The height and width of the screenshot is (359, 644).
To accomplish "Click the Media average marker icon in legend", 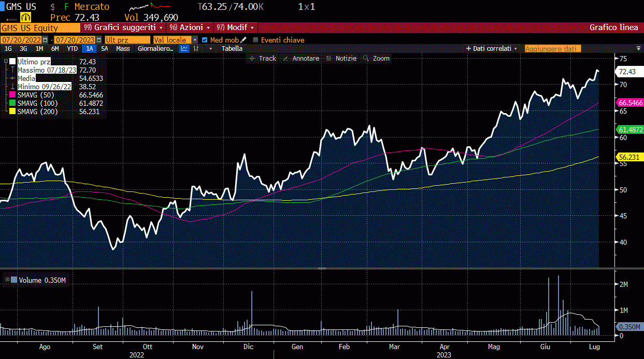I will (x=12, y=78).
